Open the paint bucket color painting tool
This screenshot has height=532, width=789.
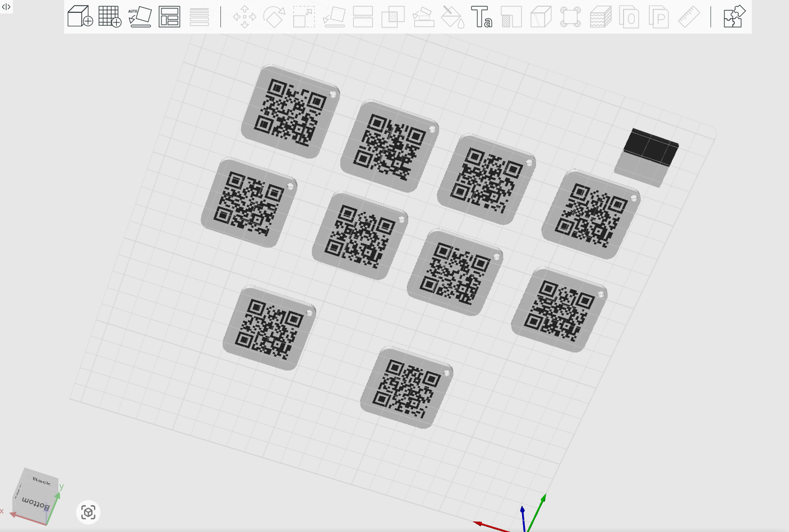click(453, 17)
